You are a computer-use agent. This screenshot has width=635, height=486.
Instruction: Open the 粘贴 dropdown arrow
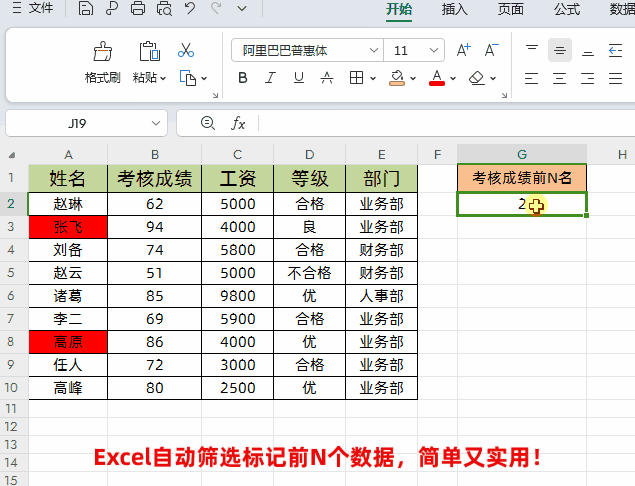[x=163, y=78]
